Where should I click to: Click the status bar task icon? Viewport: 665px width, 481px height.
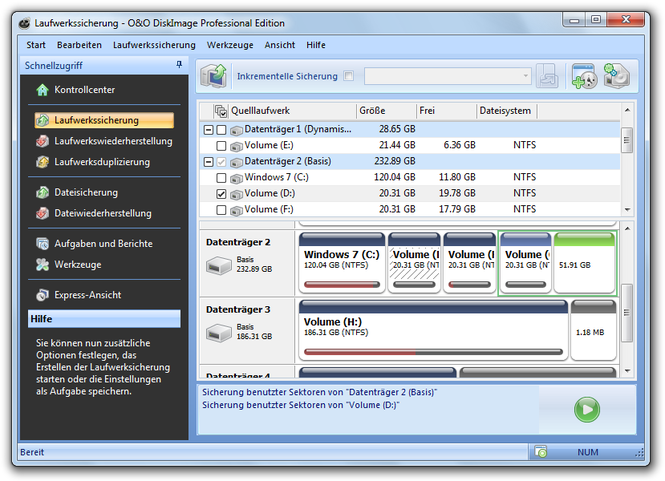pos(540,452)
